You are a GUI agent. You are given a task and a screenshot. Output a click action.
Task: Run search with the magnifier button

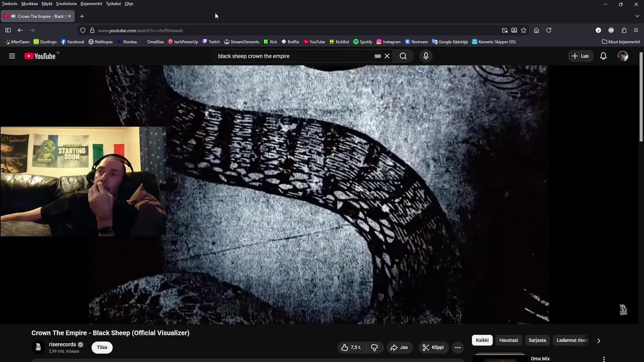pyautogui.click(x=403, y=56)
